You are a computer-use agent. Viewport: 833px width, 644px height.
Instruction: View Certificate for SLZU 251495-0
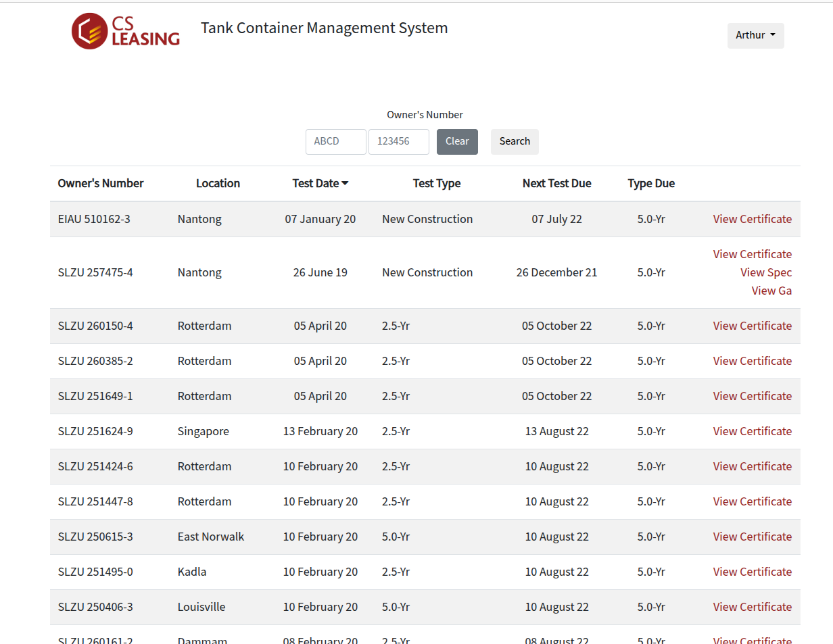click(752, 572)
